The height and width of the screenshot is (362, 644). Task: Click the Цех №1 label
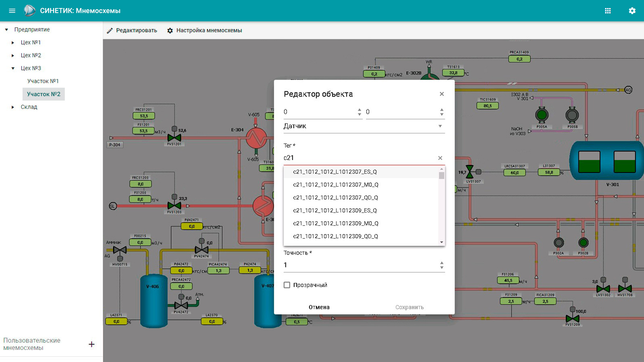(31, 43)
